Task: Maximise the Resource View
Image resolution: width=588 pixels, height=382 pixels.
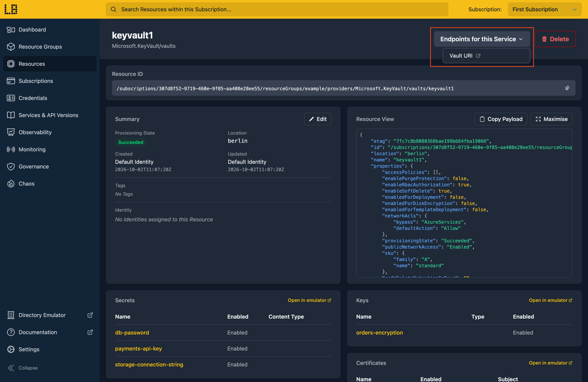Action: [x=551, y=119]
